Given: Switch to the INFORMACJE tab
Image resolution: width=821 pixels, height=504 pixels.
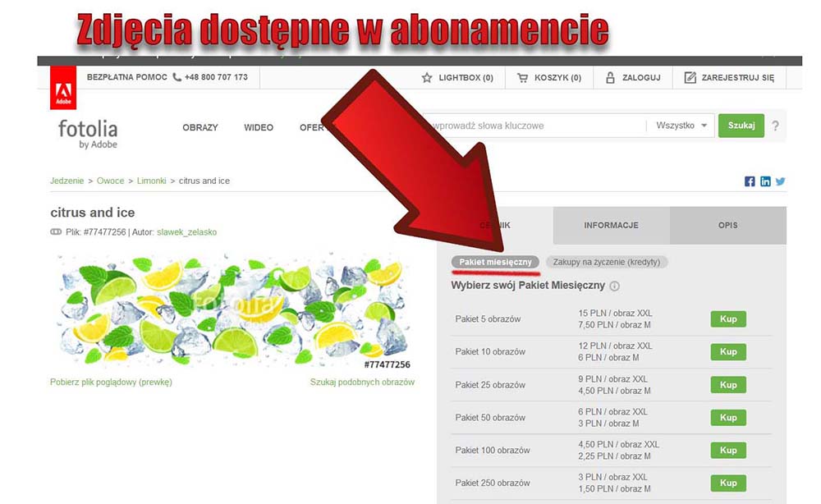Looking at the screenshot, I should pyautogui.click(x=611, y=225).
